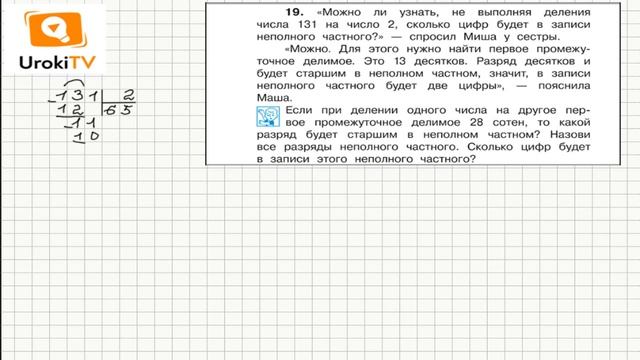Screen dimensions: 640x360
Task: Click the handwritten divisor 2
Action: [x=129, y=96]
